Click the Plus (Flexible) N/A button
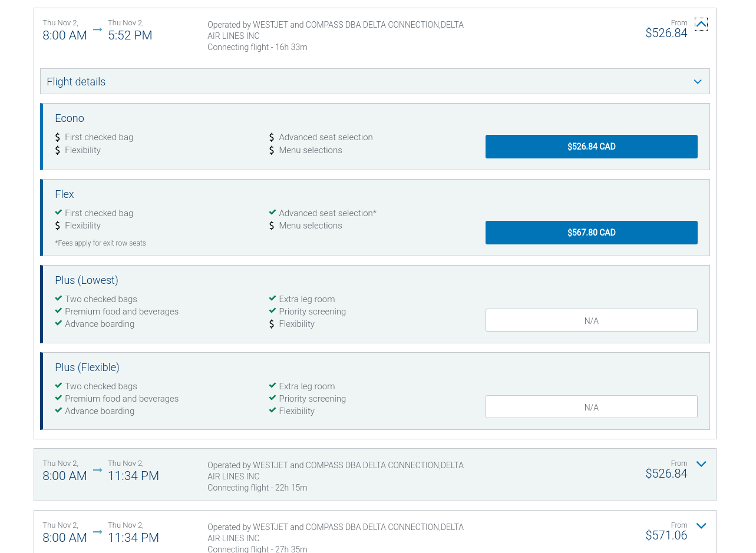Image resolution: width=756 pixels, height=553 pixels. 592,407
